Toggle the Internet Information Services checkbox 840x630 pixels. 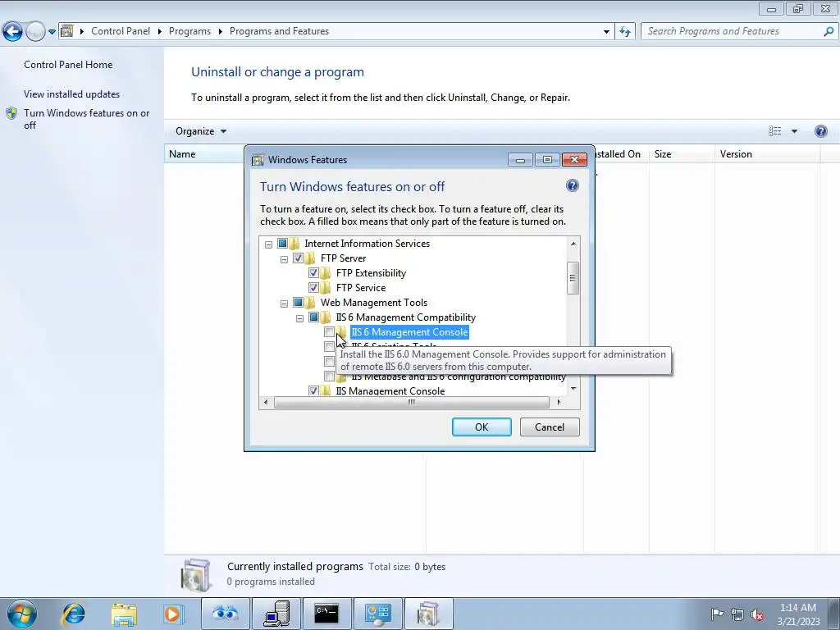pyautogui.click(x=282, y=243)
